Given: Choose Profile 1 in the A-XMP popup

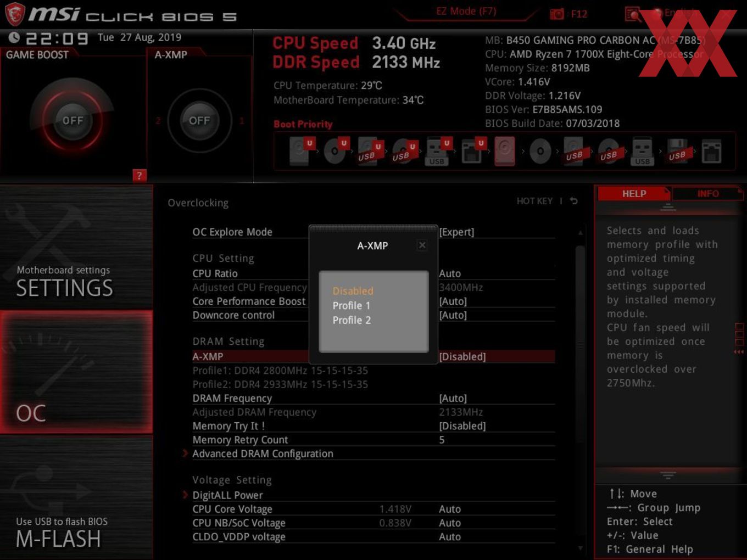Looking at the screenshot, I should (x=352, y=306).
